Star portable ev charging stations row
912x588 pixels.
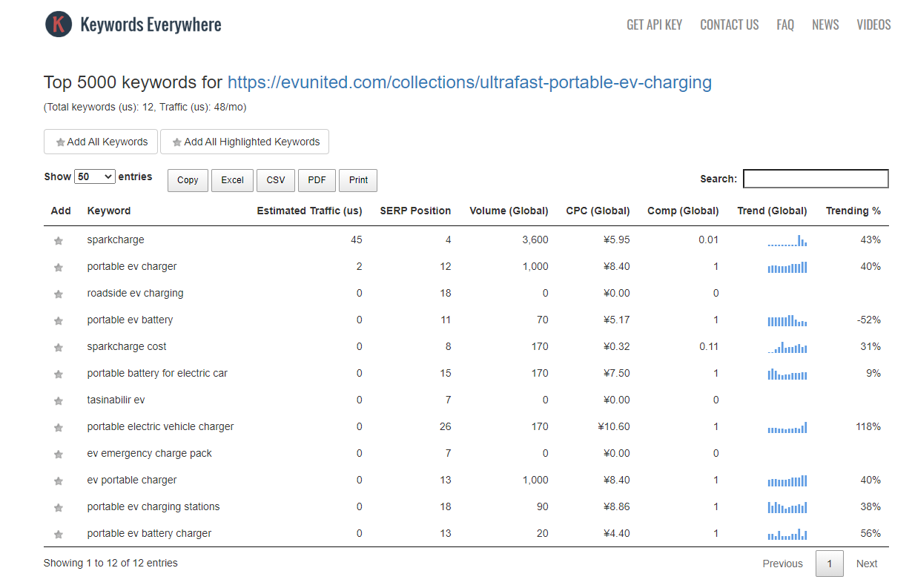(59, 508)
